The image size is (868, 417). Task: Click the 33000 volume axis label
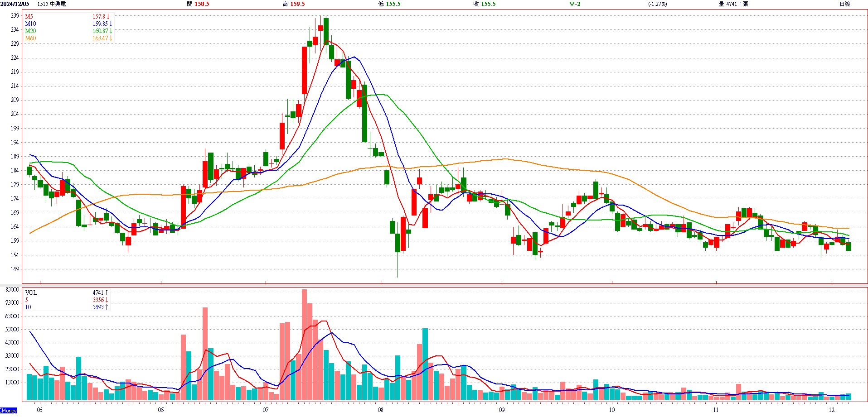[12, 355]
